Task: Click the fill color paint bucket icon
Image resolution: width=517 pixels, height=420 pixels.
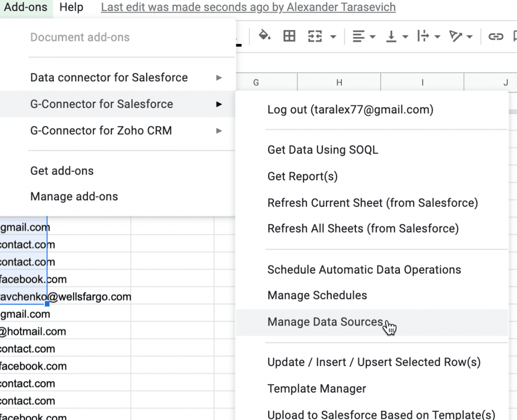Action: click(265, 36)
